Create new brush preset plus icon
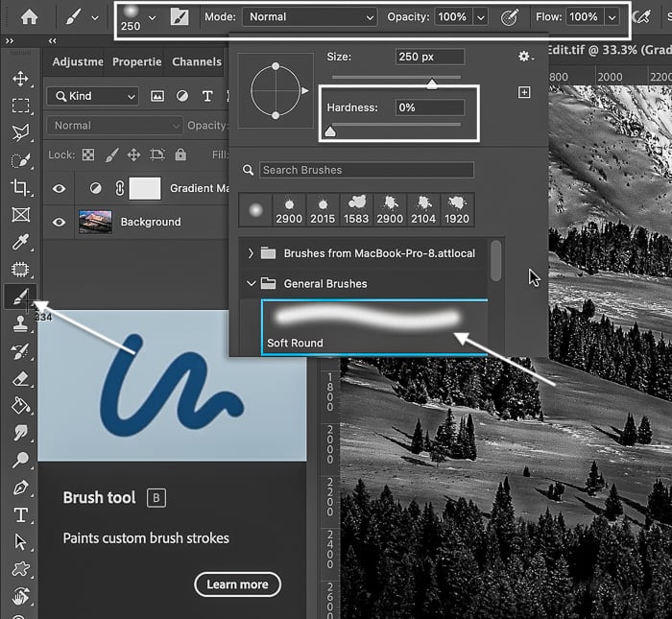This screenshot has height=619, width=672. tap(524, 92)
